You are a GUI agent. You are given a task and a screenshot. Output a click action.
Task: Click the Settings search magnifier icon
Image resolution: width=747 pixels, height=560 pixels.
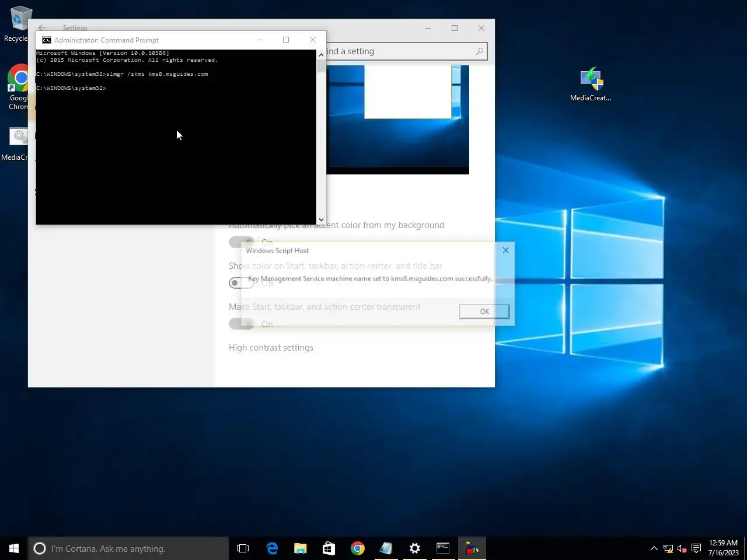[x=480, y=51]
